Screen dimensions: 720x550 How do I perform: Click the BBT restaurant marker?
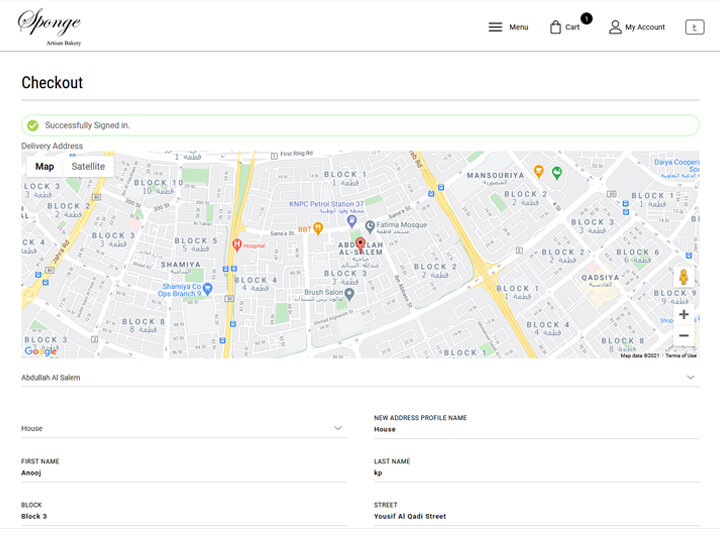[317, 228]
